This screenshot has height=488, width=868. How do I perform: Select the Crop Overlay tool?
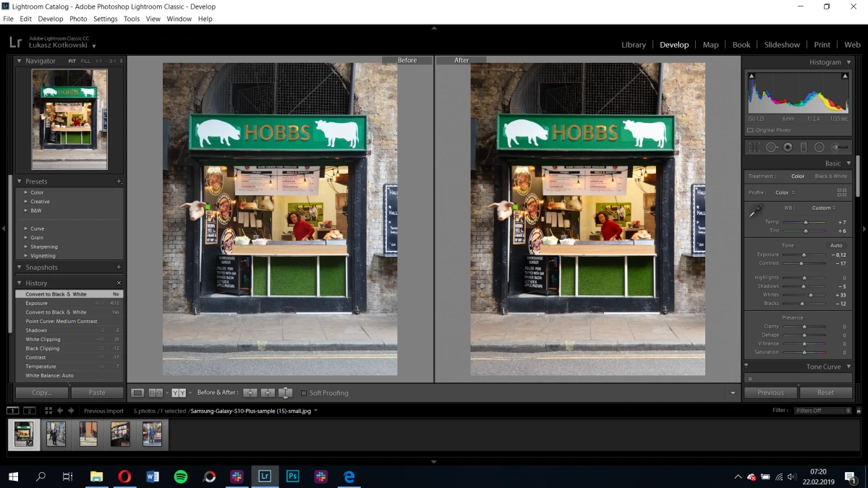tap(754, 147)
